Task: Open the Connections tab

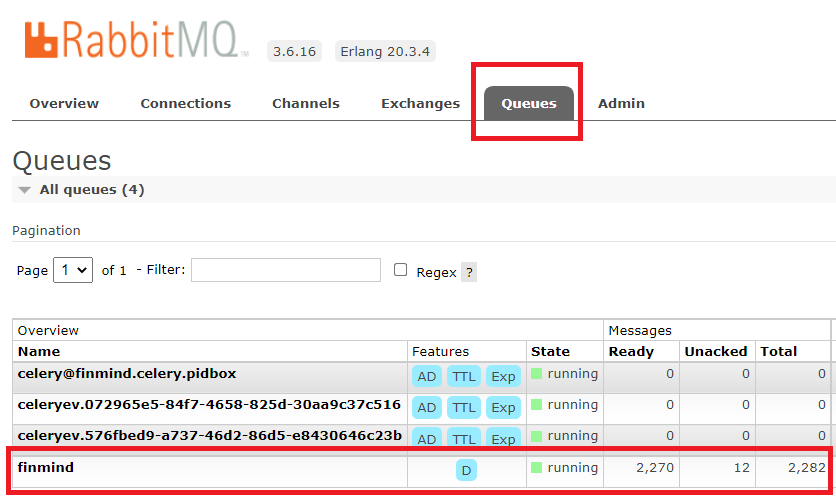Action: tap(185, 103)
